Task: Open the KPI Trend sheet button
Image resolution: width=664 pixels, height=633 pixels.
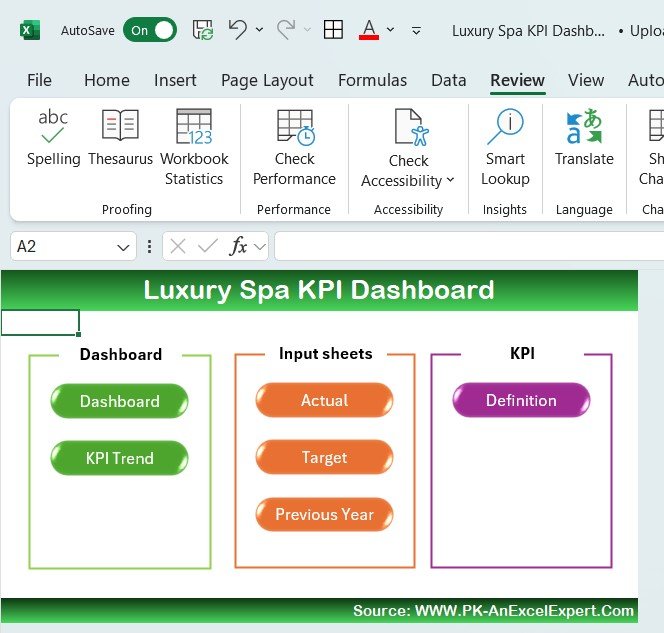Action: pyautogui.click(x=119, y=458)
